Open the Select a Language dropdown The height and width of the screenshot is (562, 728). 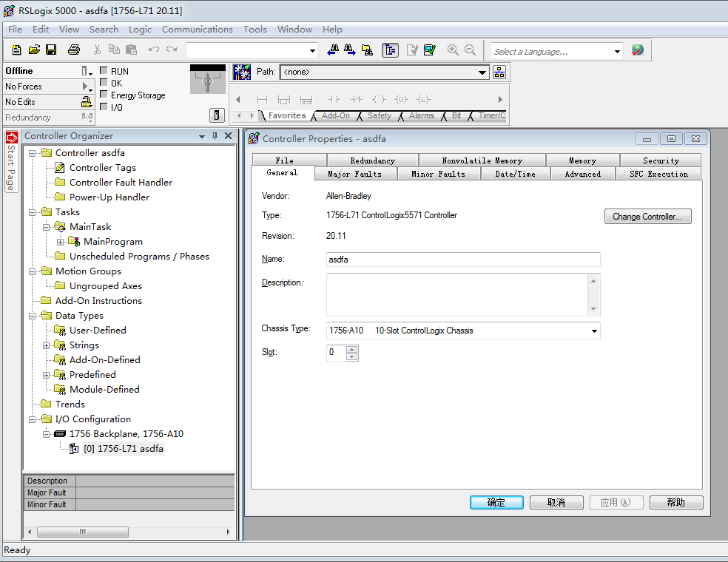point(617,51)
